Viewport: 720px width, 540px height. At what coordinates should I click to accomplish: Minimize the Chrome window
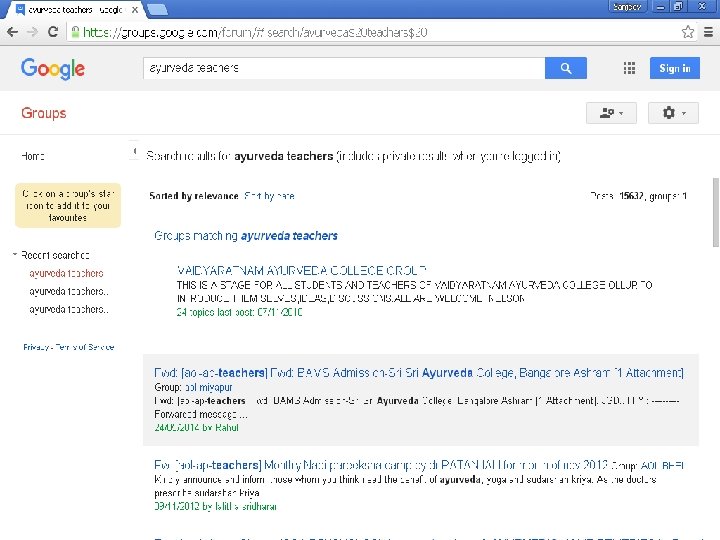click(x=660, y=6)
